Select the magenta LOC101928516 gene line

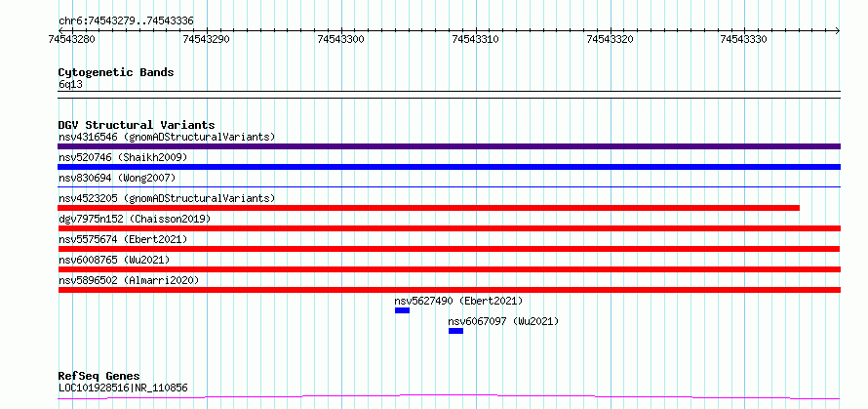pos(449,396)
